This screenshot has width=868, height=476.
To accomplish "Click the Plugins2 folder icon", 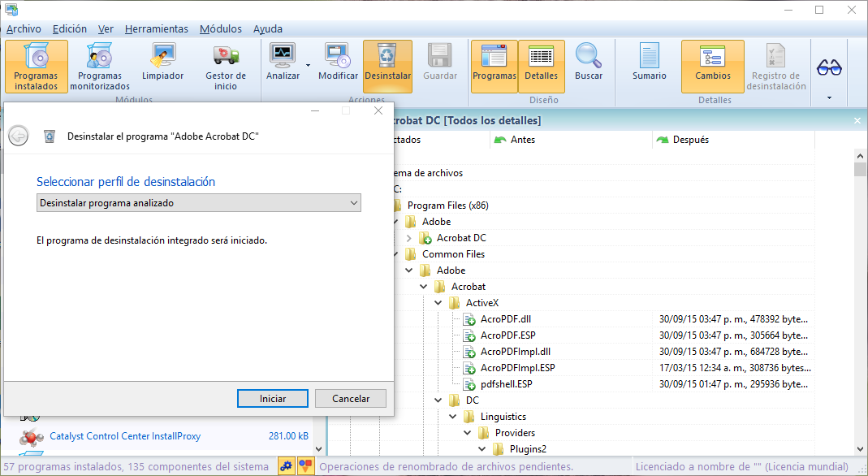I will pyautogui.click(x=499, y=449).
